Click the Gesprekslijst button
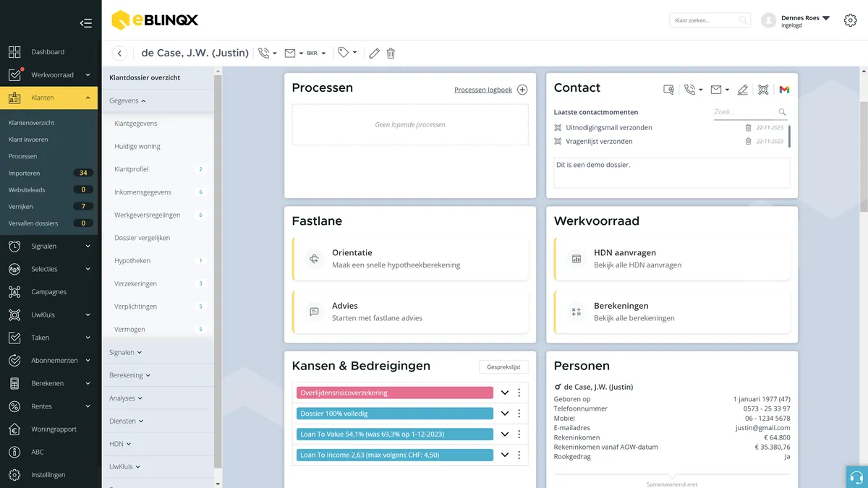Image resolution: width=868 pixels, height=488 pixels. click(x=503, y=367)
